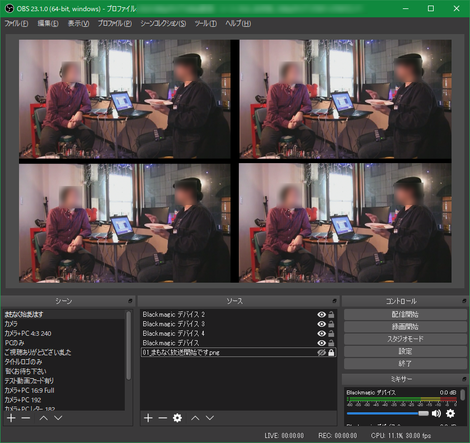Select the 暫くお待ち下さい scene
The image size is (470, 443).
pos(64,371)
